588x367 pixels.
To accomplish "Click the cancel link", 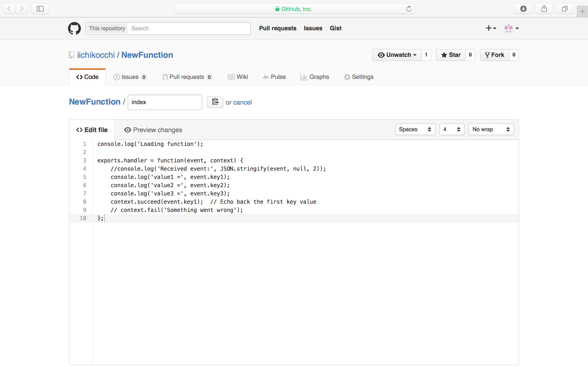I will coord(242,103).
